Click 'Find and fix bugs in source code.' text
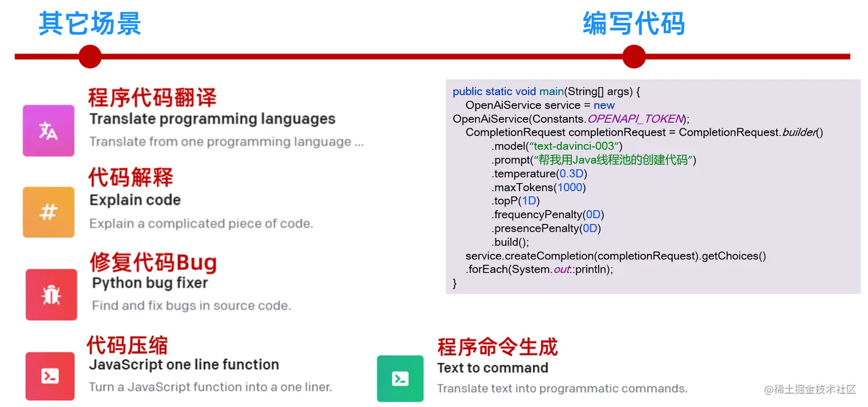Viewport: 868px width, 407px height. pyautogui.click(x=191, y=305)
